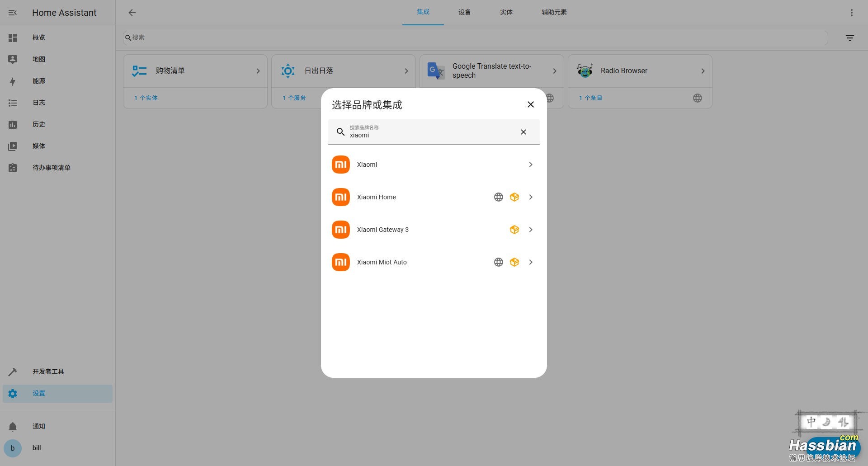Open 通知 bell icon
Viewport: 868px width, 466px height.
13,426
